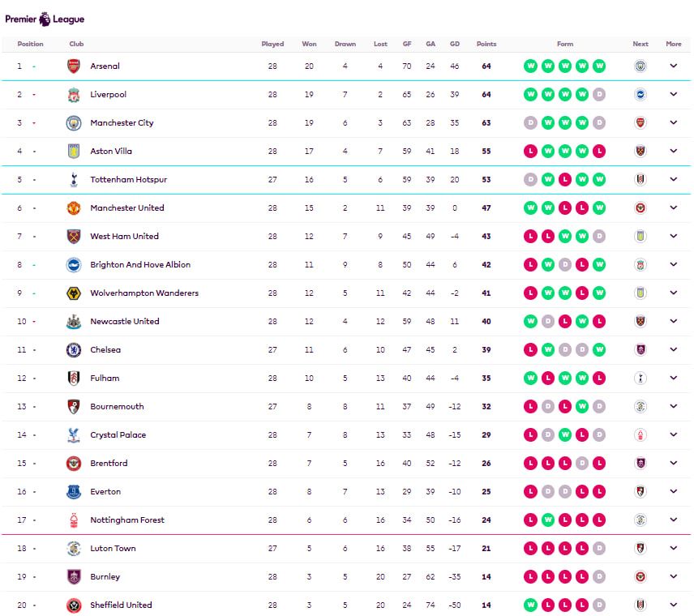Click the Sheffield United club crest
The height and width of the screenshot is (616, 694).
(74, 605)
